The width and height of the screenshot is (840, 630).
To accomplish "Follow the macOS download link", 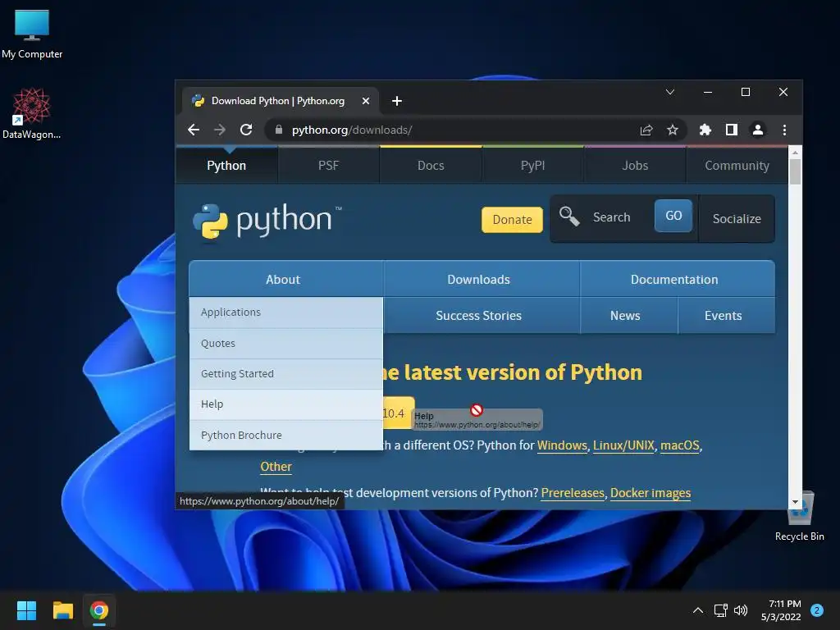I will (x=680, y=445).
